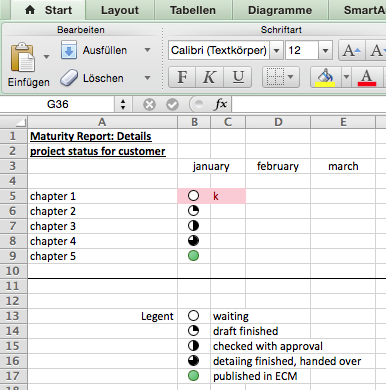This screenshot has width=386, height=390.
Task: Toggle underline with the U button
Action: coord(238,77)
